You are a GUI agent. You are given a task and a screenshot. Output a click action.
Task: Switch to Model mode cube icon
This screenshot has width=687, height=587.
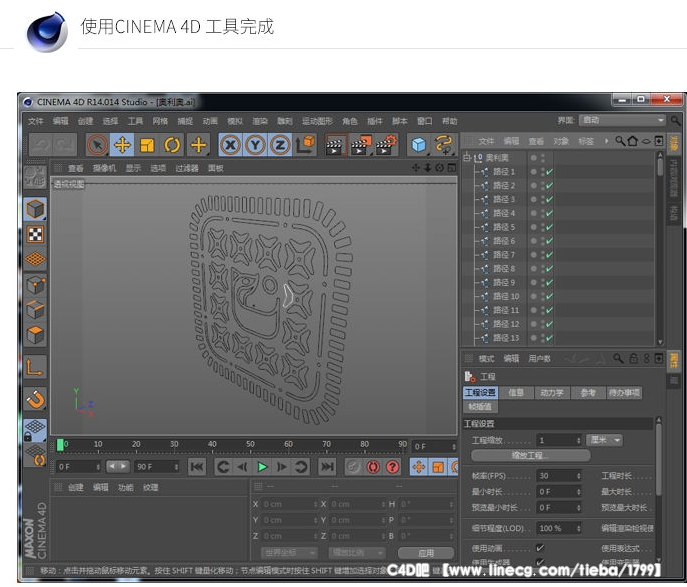point(35,209)
